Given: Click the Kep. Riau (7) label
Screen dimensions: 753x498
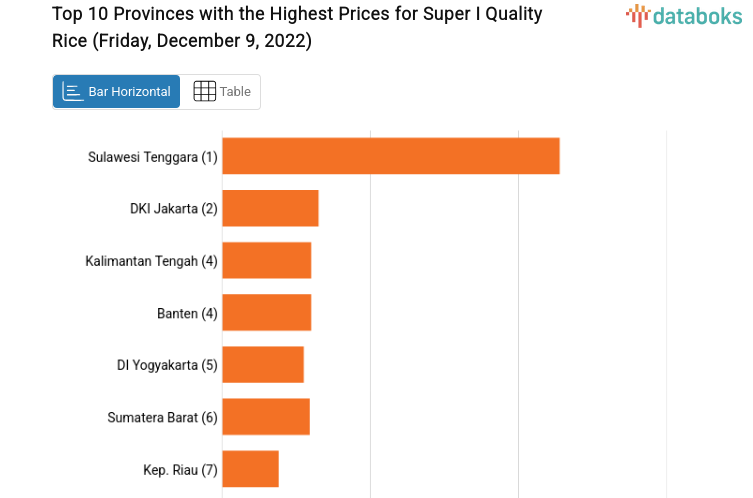Looking at the screenshot, I should coord(180,469).
